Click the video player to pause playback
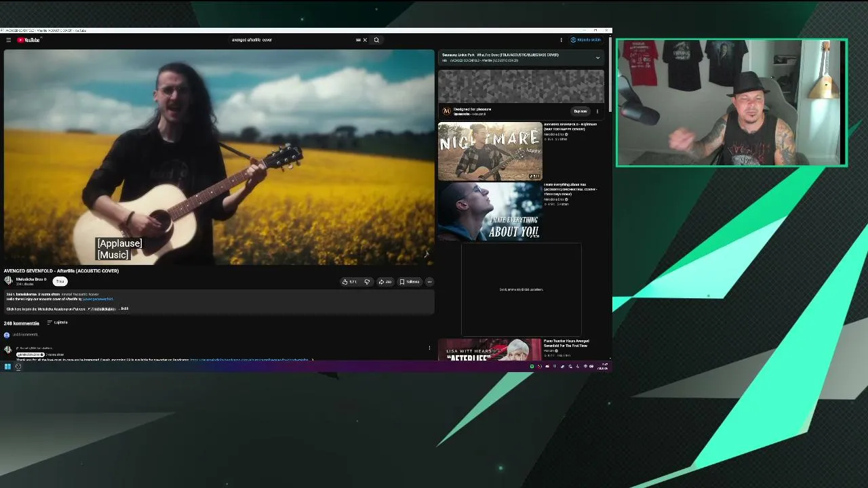This screenshot has height=488, width=868. point(219,157)
